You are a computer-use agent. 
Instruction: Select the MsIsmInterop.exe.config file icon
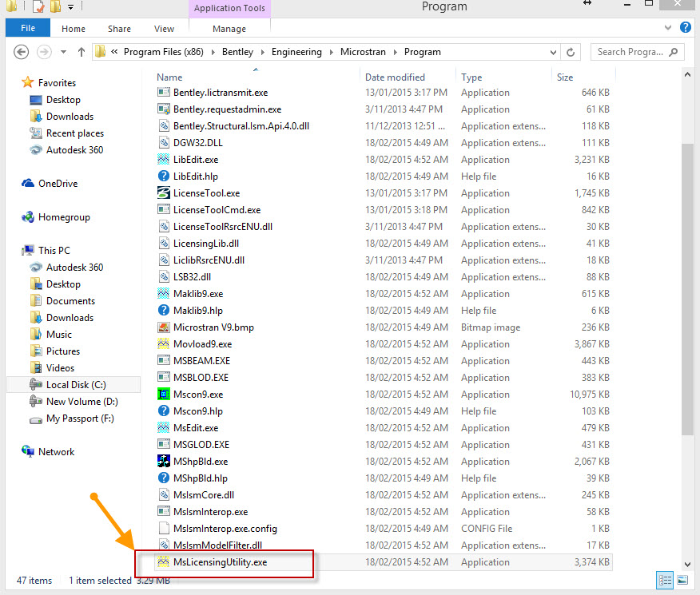click(163, 528)
